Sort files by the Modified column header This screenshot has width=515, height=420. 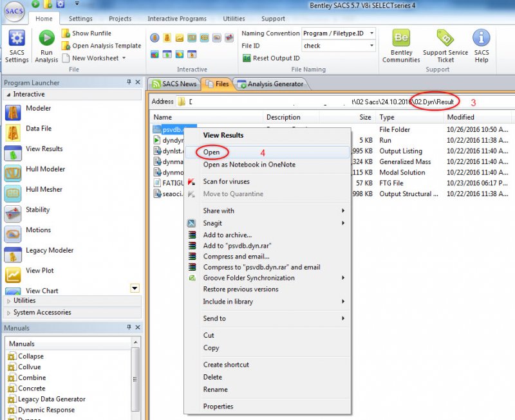coord(477,117)
